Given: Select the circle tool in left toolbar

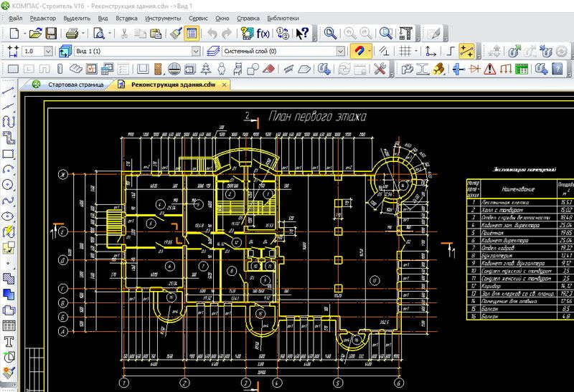Looking at the screenshot, I should coord(8,185).
